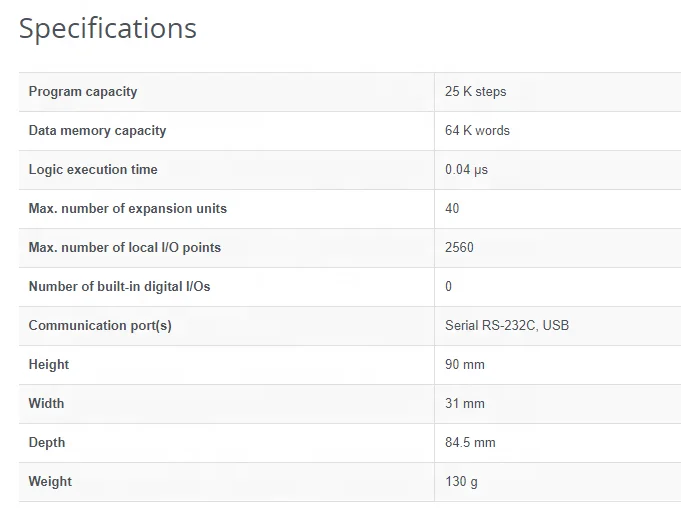
Task: Click the 84.5 mm depth value
Action: point(470,443)
